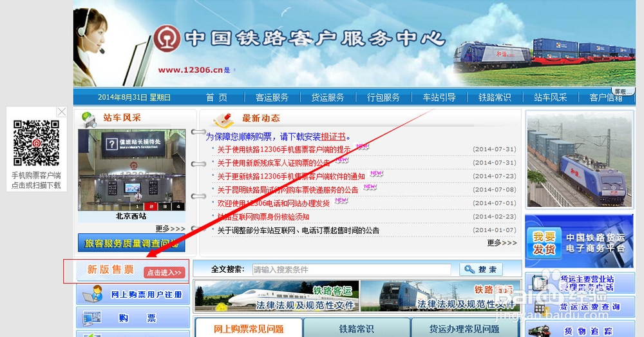Show slide 4 in station slideshow
Image resolution: width=644 pixels, height=337 pixels.
coord(178,206)
